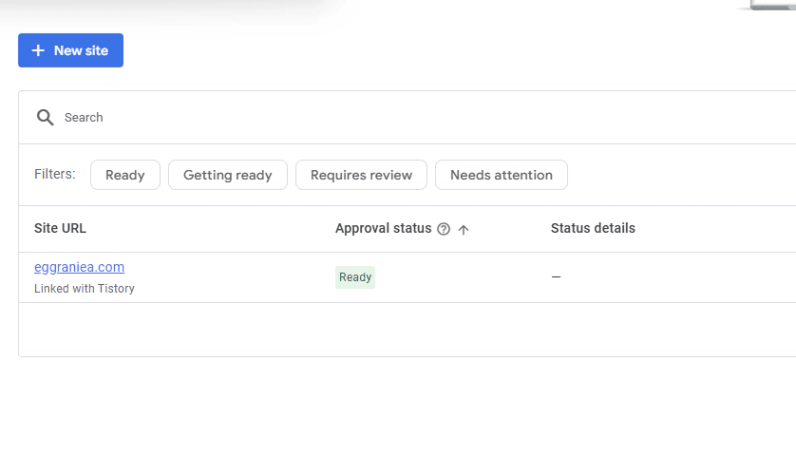Click the Linked with Tistory text
The width and height of the screenshot is (796, 456).
pyautogui.click(x=84, y=288)
